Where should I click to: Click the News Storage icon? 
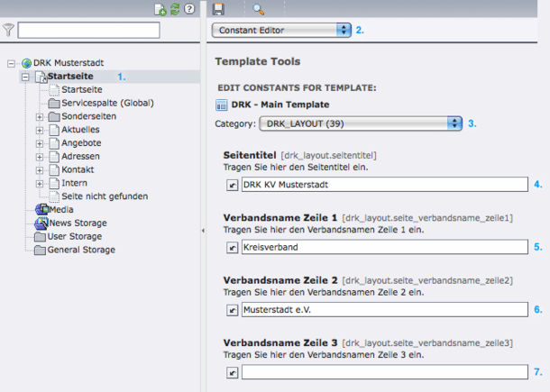pos(41,223)
